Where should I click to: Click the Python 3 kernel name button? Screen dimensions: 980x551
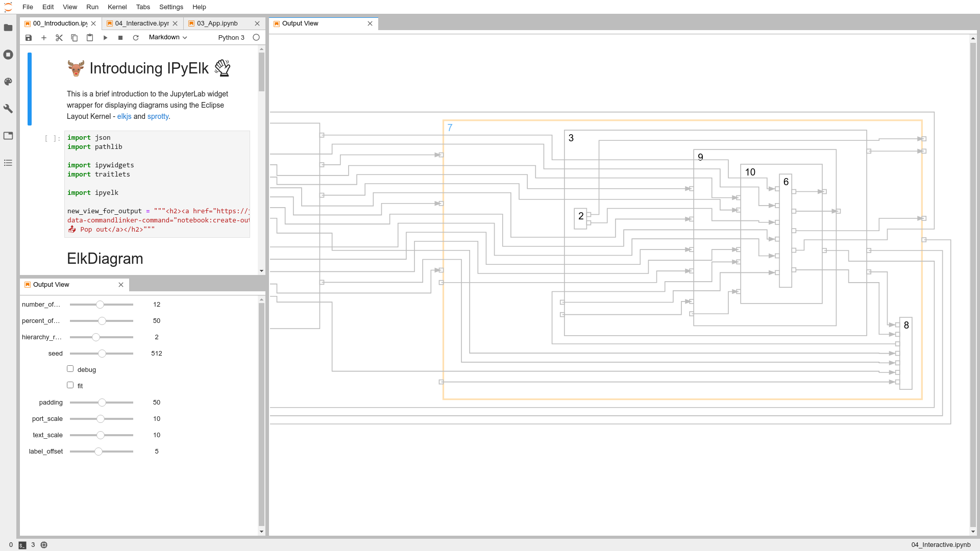click(x=231, y=38)
